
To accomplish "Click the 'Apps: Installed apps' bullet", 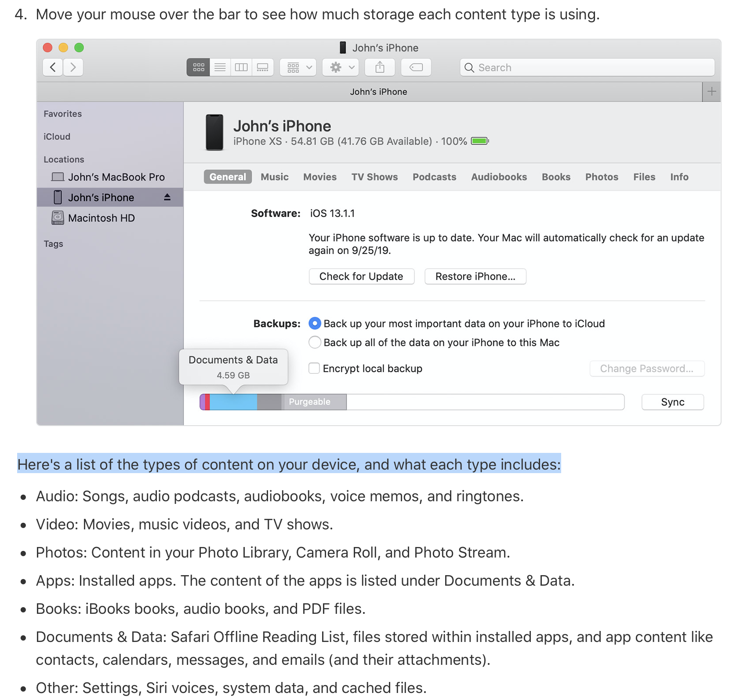I will (x=305, y=580).
